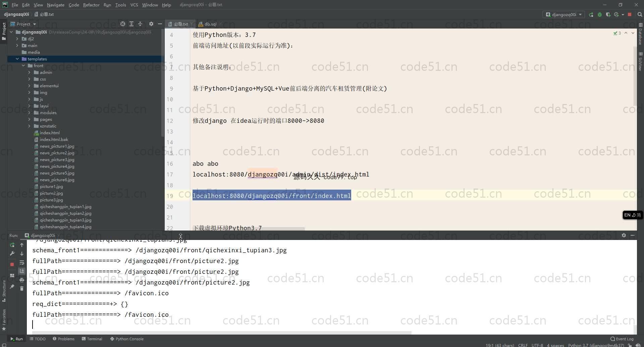Click the Down the stack trace arrow
The height and width of the screenshot is (347, 644).
[22, 254]
